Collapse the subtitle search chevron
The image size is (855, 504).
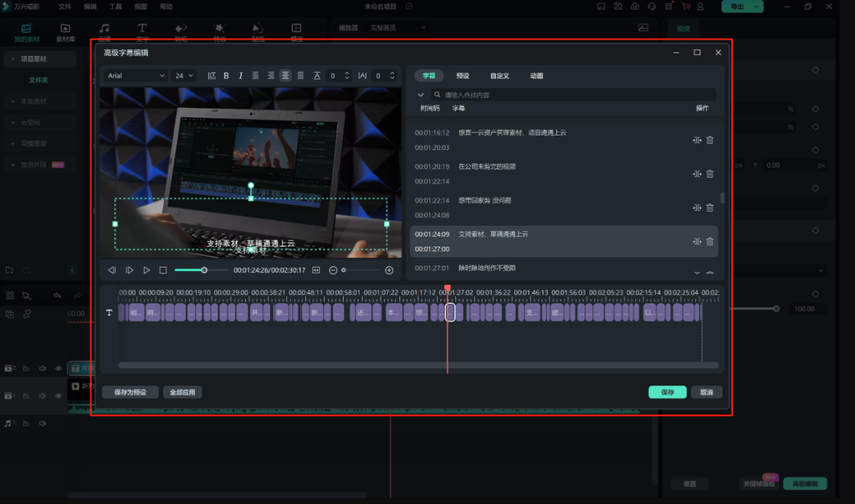[420, 95]
